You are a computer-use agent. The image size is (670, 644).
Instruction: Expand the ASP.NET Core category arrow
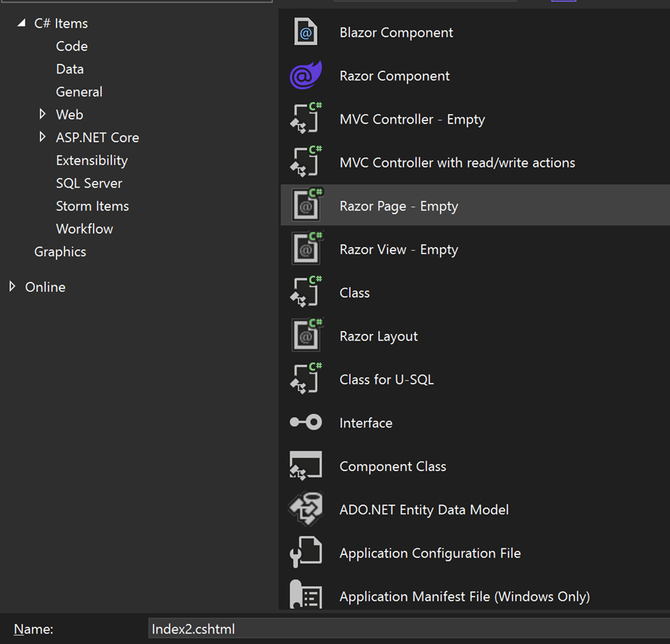[x=42, y=137]
